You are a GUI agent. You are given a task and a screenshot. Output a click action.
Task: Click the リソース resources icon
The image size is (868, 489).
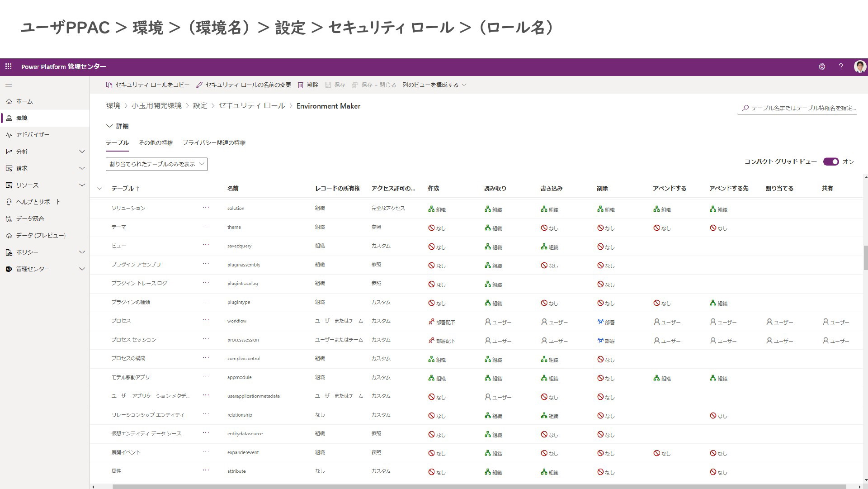(x=9, y=185)
